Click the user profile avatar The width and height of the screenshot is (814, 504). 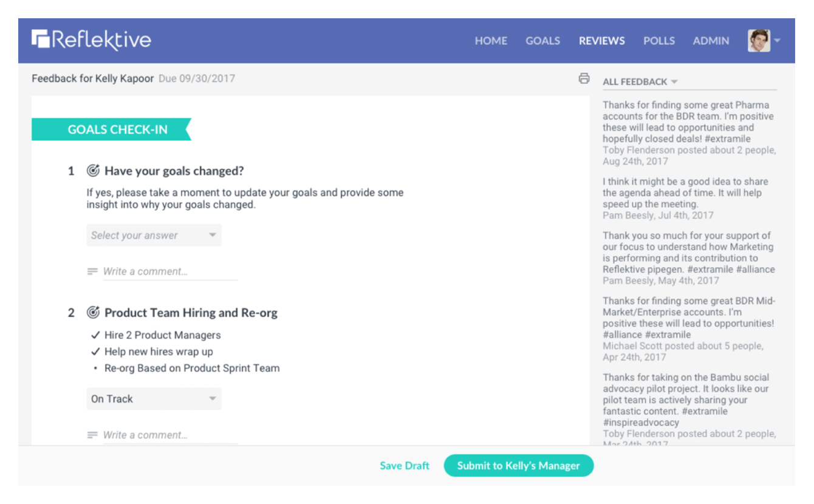point(758,41)
